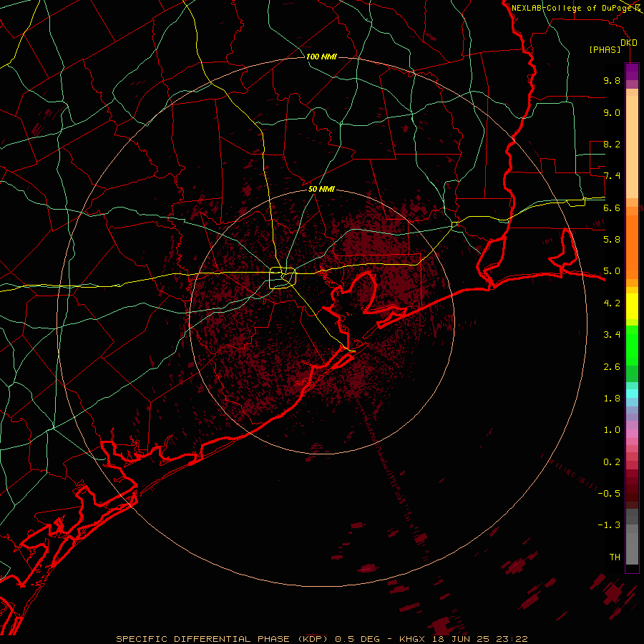Viewport: 644px width, 644px height.
Task: Select the yellow color bar segment
Action: [x=632, y=306]
